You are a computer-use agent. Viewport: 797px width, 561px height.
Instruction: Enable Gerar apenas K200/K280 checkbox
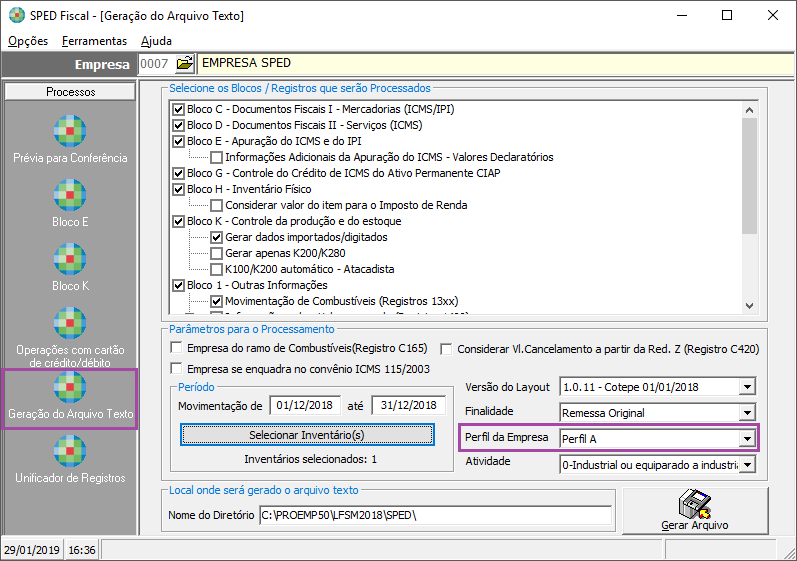click(217, 253)
